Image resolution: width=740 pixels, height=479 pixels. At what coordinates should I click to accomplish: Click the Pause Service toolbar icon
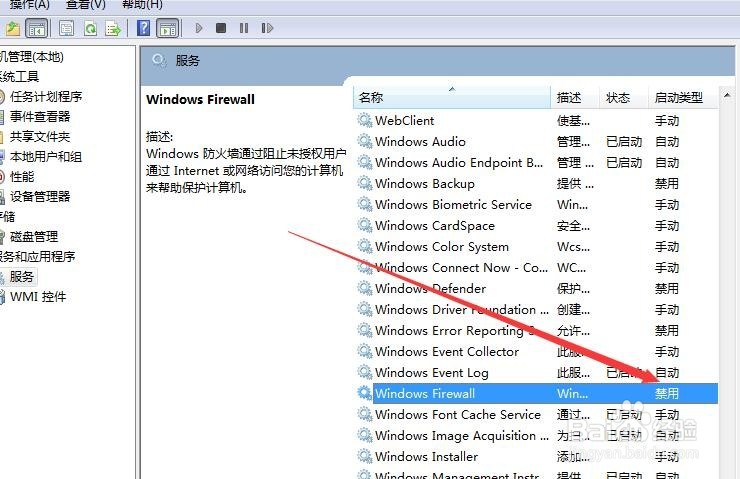pos(244,28)
